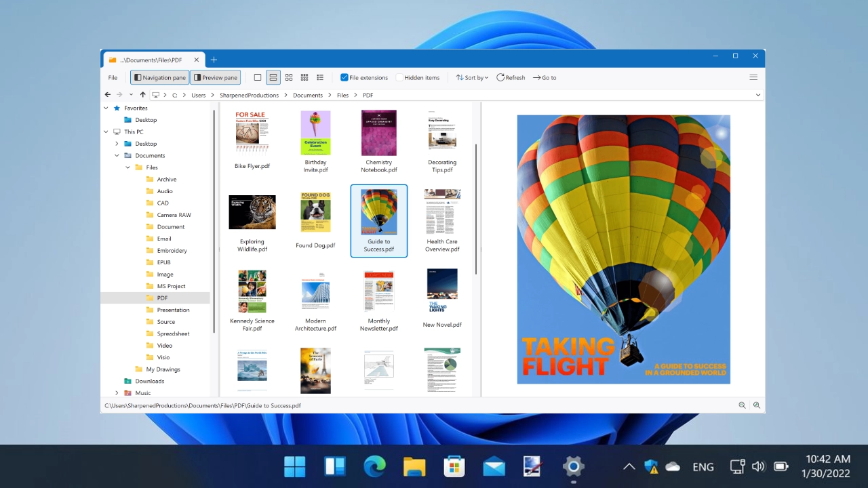
Task: Open the hamburger menu icon
Action: (x=753, y=77)
